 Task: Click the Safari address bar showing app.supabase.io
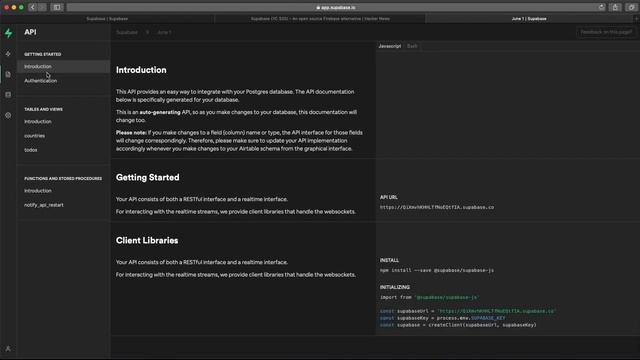(x=336, y=7)
